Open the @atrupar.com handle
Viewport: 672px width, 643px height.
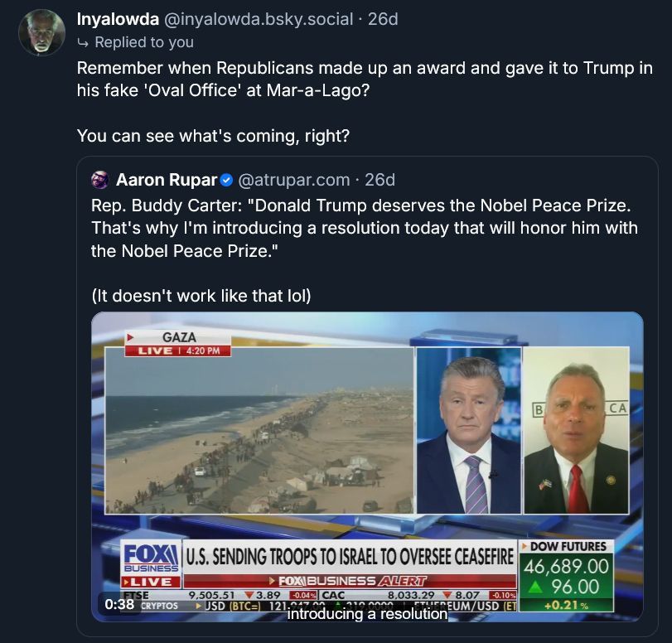click(x=294, y=180)
